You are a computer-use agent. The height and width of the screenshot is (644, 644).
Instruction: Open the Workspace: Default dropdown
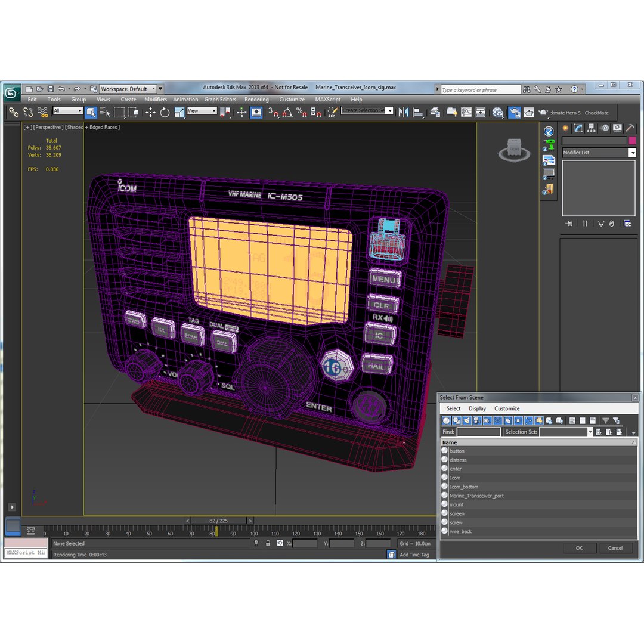pyautogui.click(x=128, y=89)
